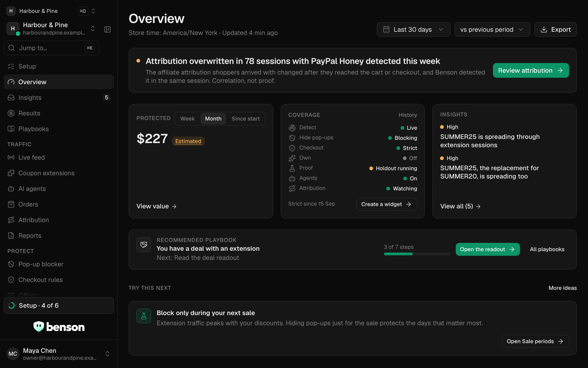
Task: Collapse the sidebar panel icon
Action: [x=107, y=29]
